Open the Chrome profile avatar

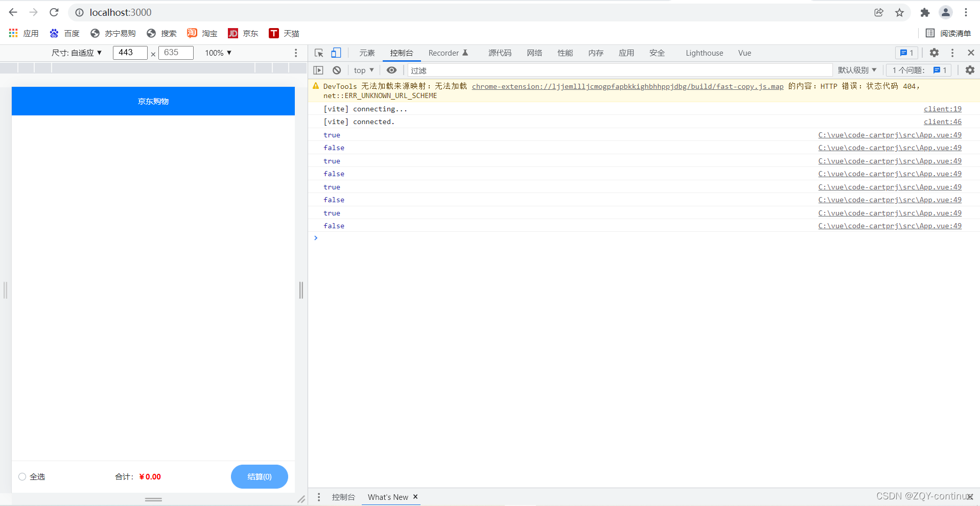[x=946, y=12]
